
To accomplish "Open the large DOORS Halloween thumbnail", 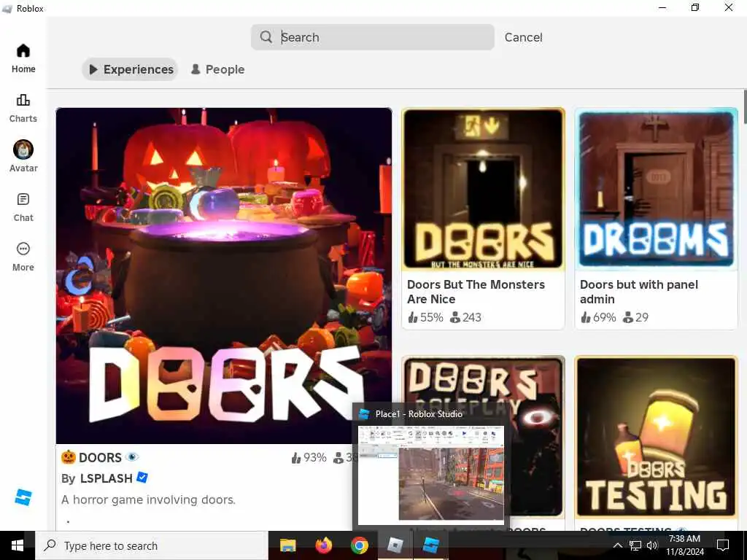I will 223,276.
